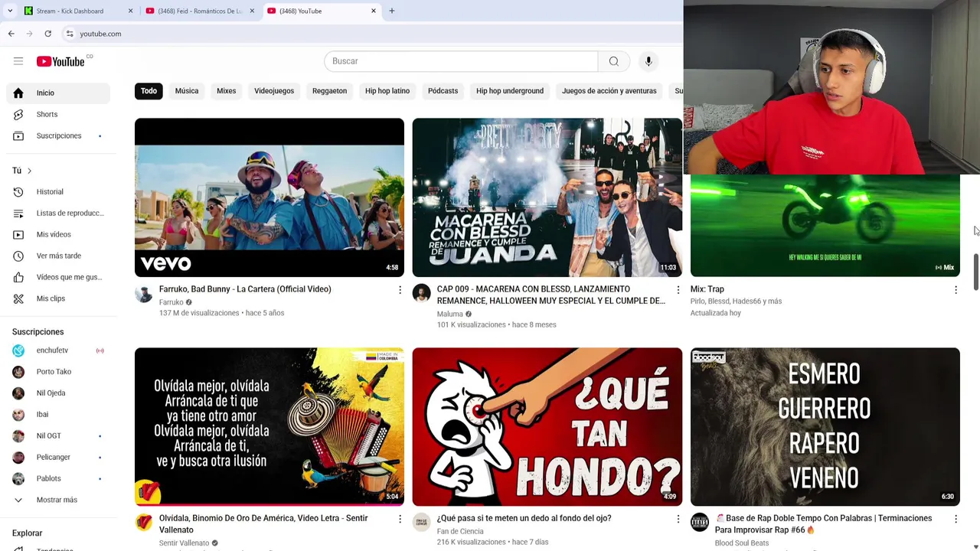Open the Nil Ojeda channel subscription
The width and height of the screenshot is (980, 551).
58,393
